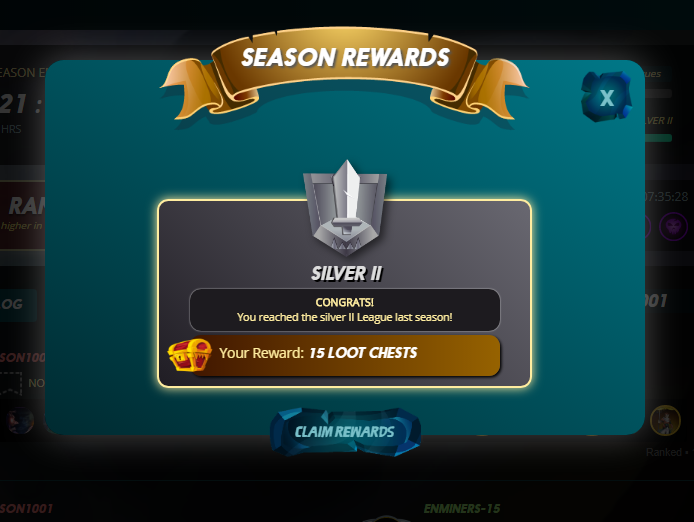Click the Claim Rewards button
Image resolution: width=694 pixels, height=522 pixels.
[345, 432]
